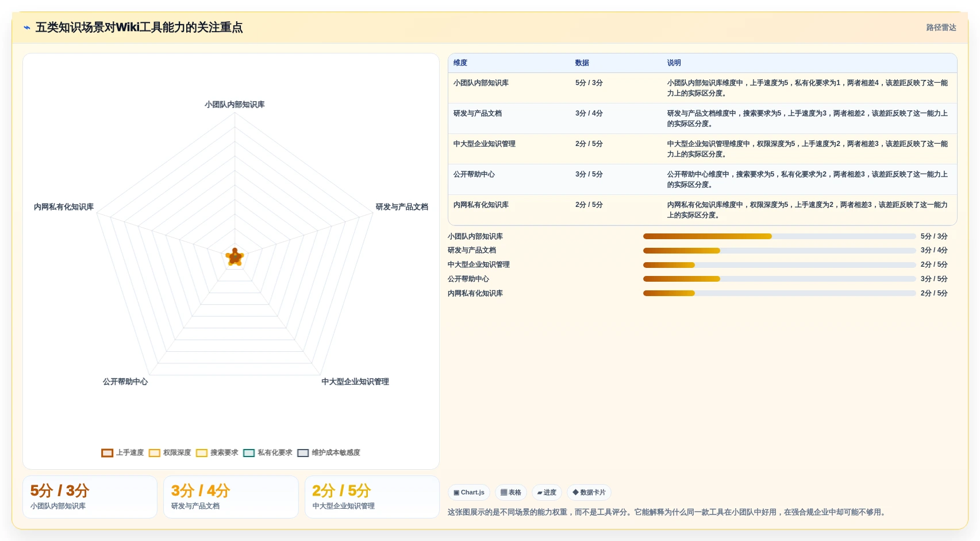
Task: Click the 研发与产品文档 progress bar
Action: pos(779,251)
